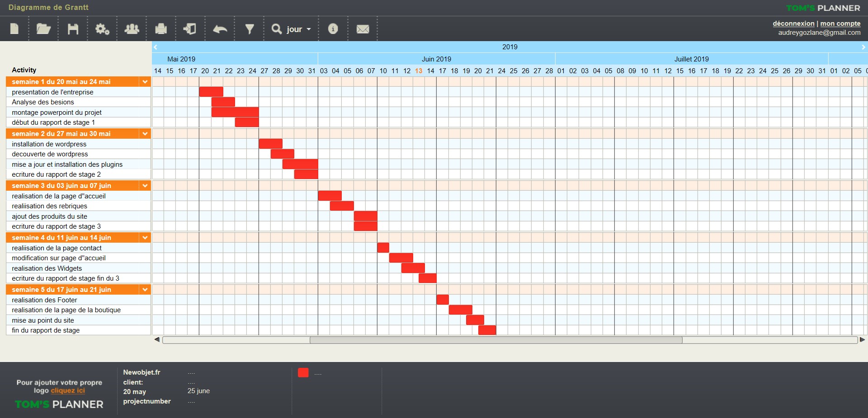Screen dimensions: 868x418
Task: Show info with the information icon
Action: pos(333,29)
